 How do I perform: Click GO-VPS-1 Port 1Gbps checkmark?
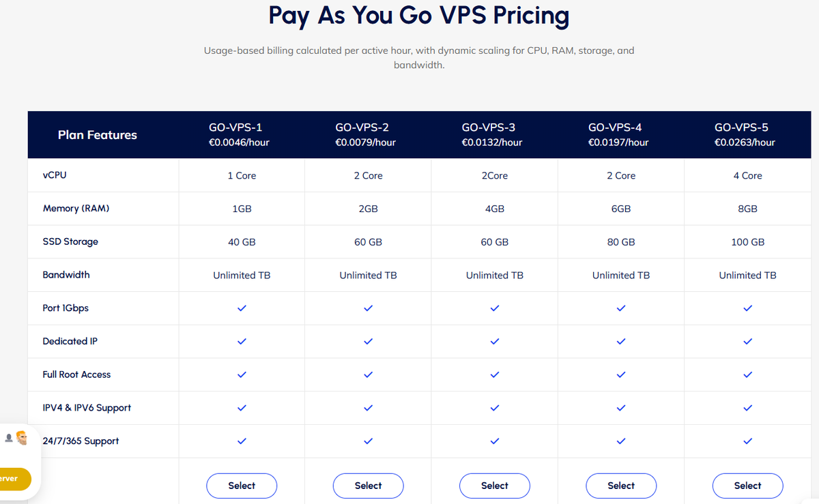click(x=242, y=308)
